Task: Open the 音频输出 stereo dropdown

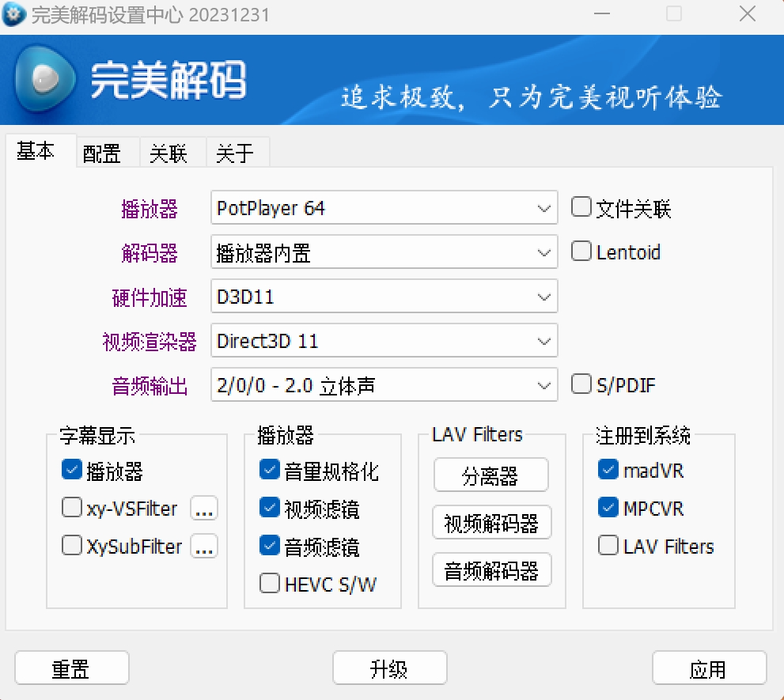Action: 384,386
